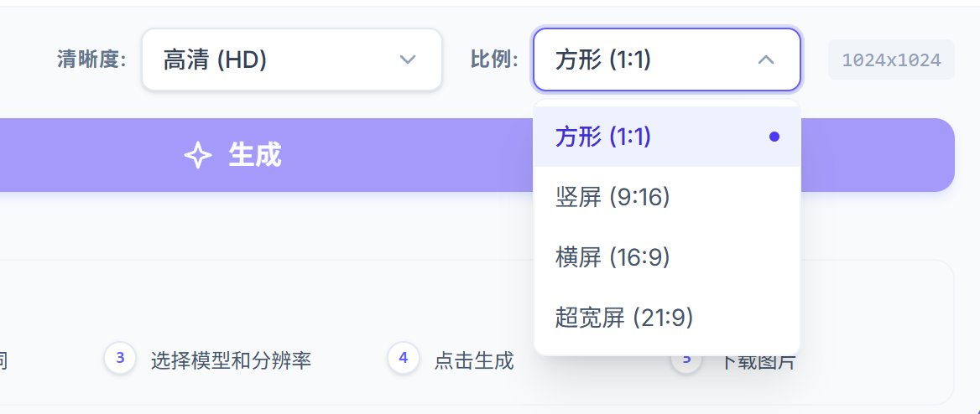This screenshot has width=980, height=414.
Task: Click the 选择模型和分辨率 step text
Action: 231,360
